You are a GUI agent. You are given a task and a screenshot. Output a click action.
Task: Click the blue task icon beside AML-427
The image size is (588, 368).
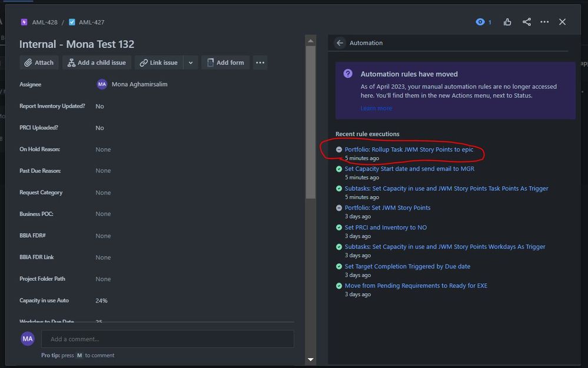pos(72,22)
